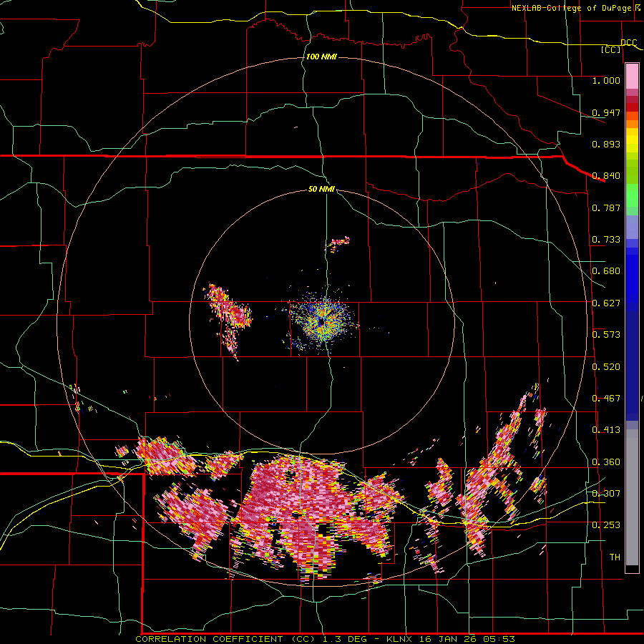Click the KLNX radar site clutter at the rings' center

coord(323,323)
